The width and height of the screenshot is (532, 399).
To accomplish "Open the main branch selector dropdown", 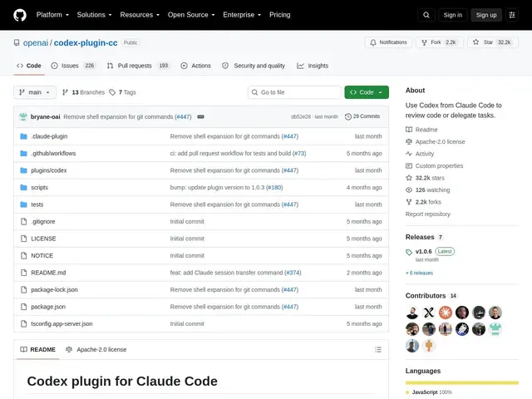I will (x=35, y=92).
